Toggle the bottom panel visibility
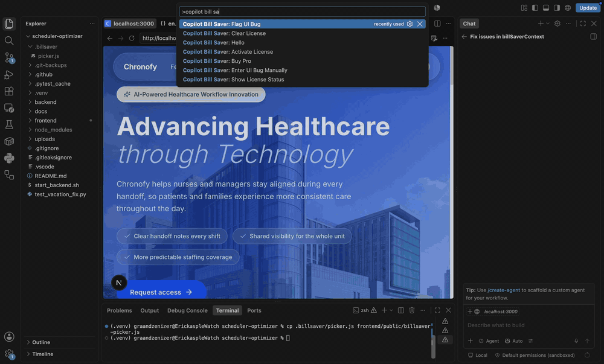604x364 pixels. pos(546,8)
